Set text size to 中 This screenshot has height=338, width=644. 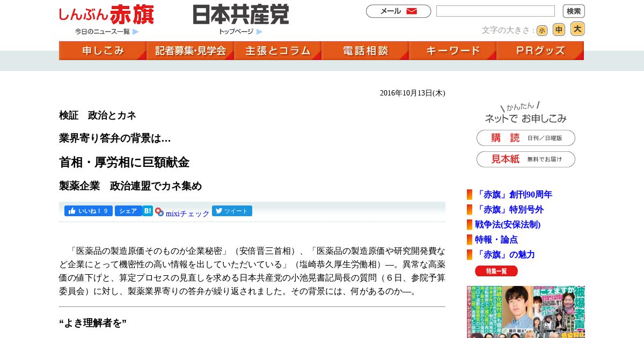click(x=559, y=30)
